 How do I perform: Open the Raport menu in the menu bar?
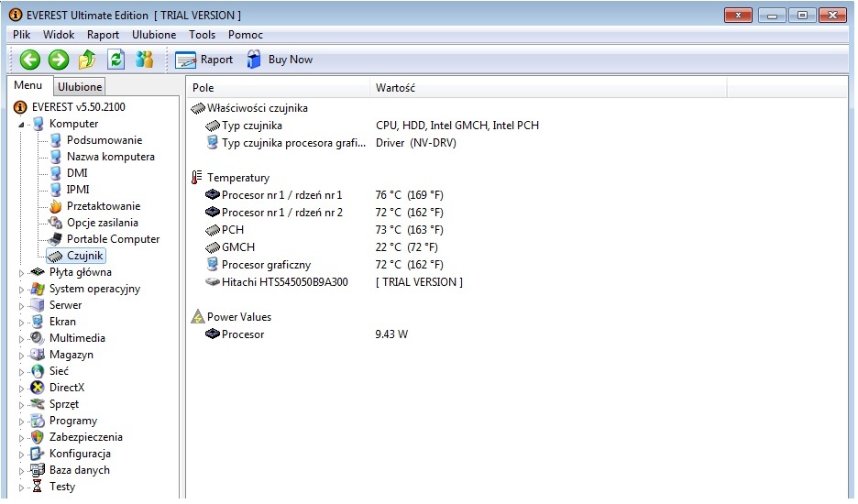click(103, 35)
